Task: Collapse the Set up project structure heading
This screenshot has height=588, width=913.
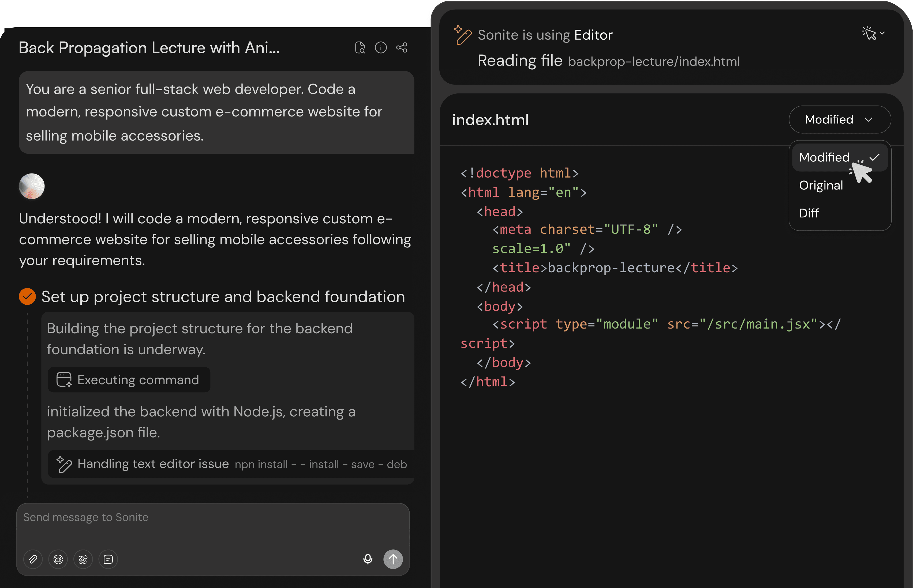Action: 223,297
